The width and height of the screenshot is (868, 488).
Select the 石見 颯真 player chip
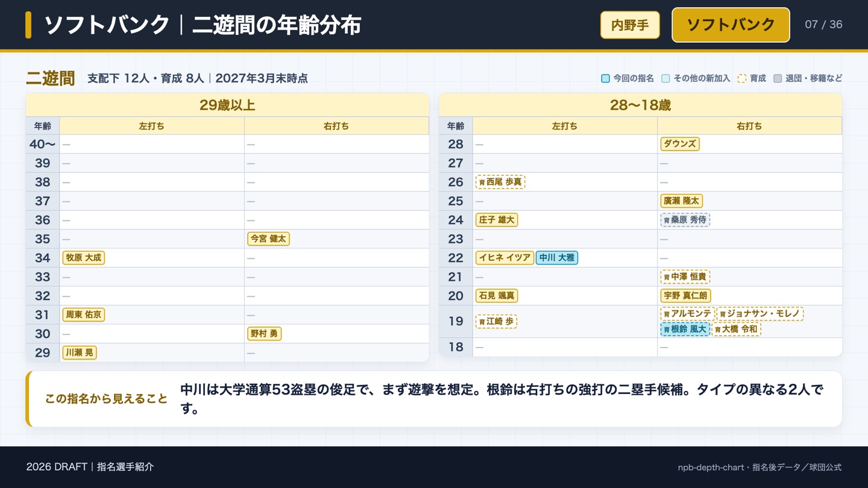pos(497,296)
